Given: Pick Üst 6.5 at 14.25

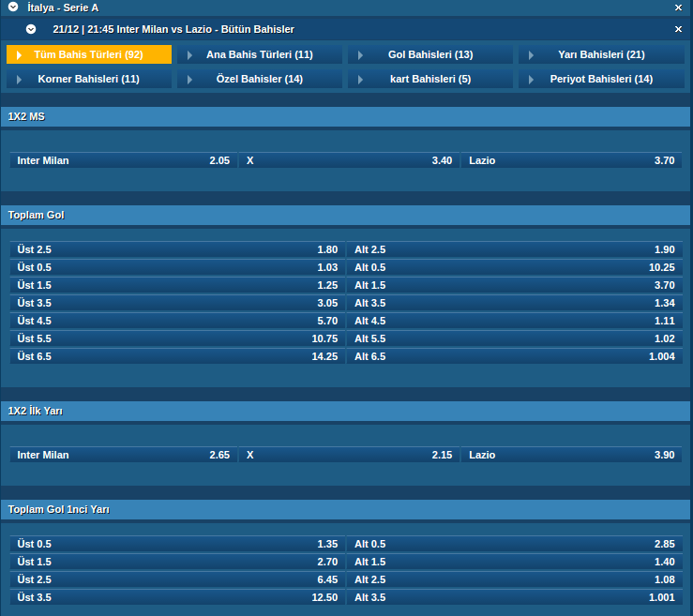Looking at the screenshot, I should (x=177, y=356).
